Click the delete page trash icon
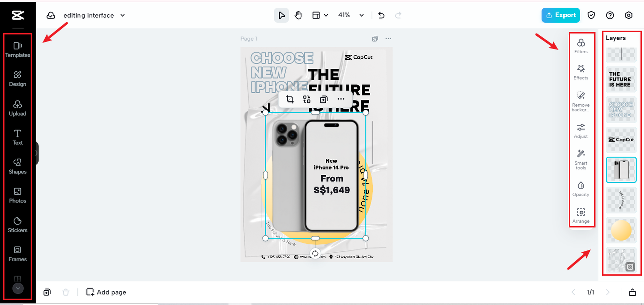The width and height of the screenshot is (644, 305). coord(66,292)
